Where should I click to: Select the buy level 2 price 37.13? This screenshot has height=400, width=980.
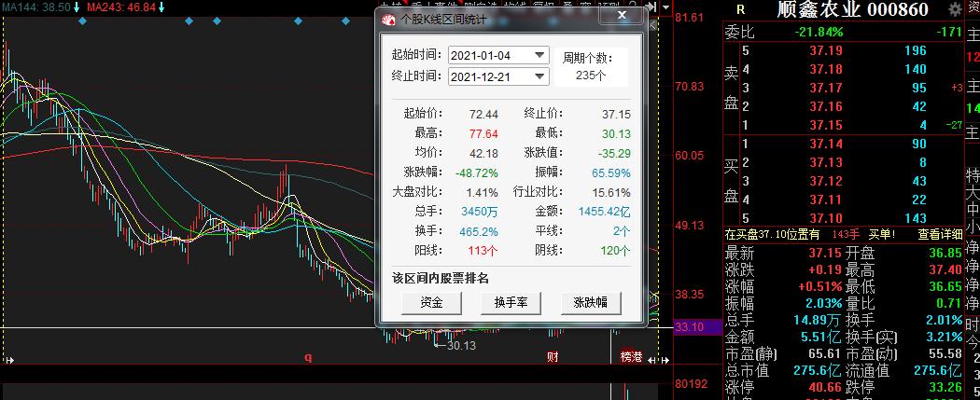click(x=826, y=163)
